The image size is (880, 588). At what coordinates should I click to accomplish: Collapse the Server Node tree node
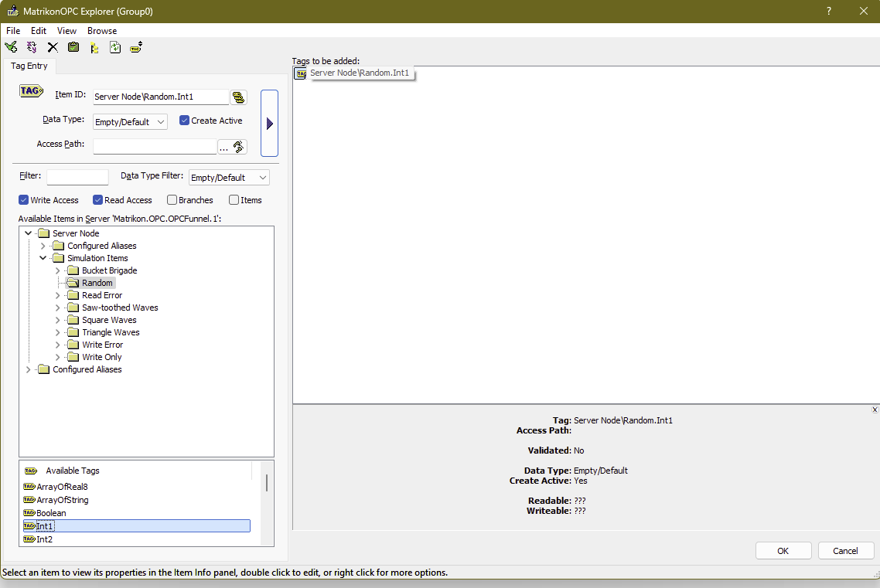pyautogui.click(x=28, y=233)
